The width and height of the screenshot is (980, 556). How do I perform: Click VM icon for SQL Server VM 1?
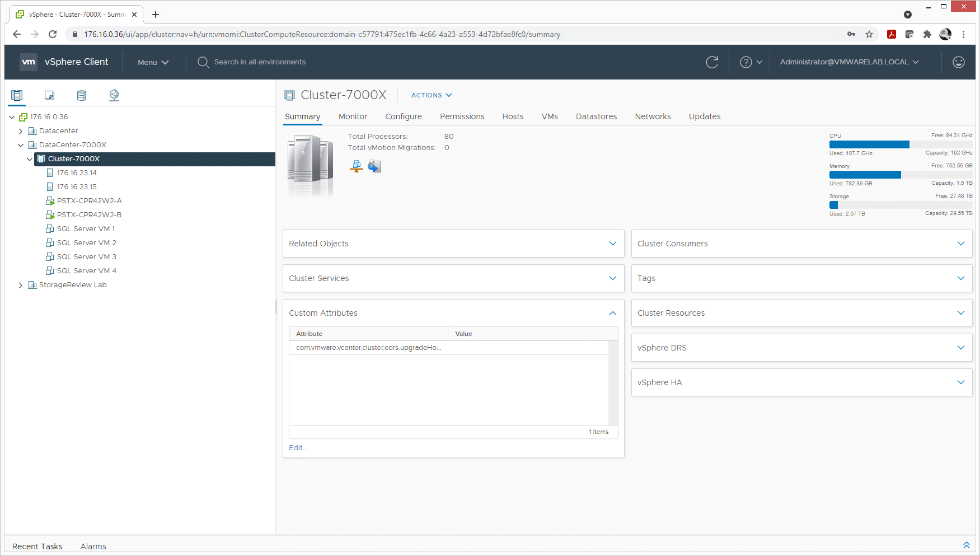[50, 229]
